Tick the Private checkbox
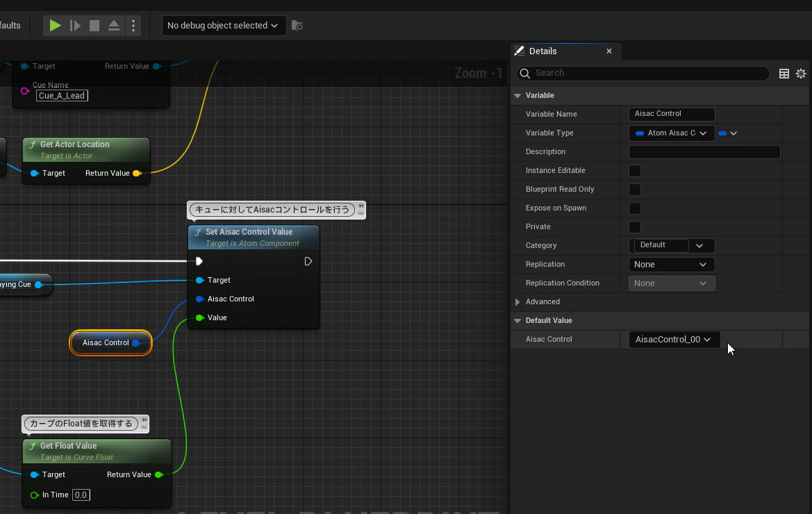Screen dimensions: 812x514 click(634, 226)
